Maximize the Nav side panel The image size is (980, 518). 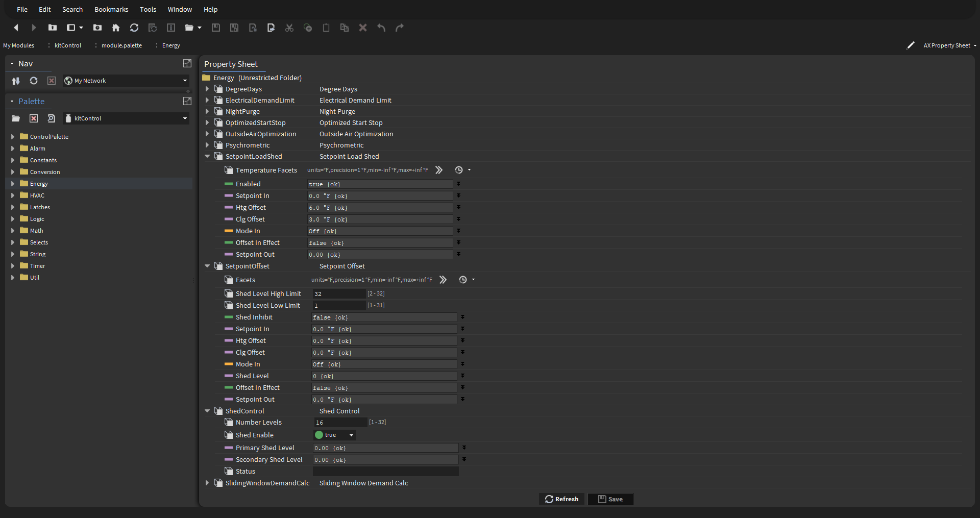pyautogui.click(x=187, y=63)
